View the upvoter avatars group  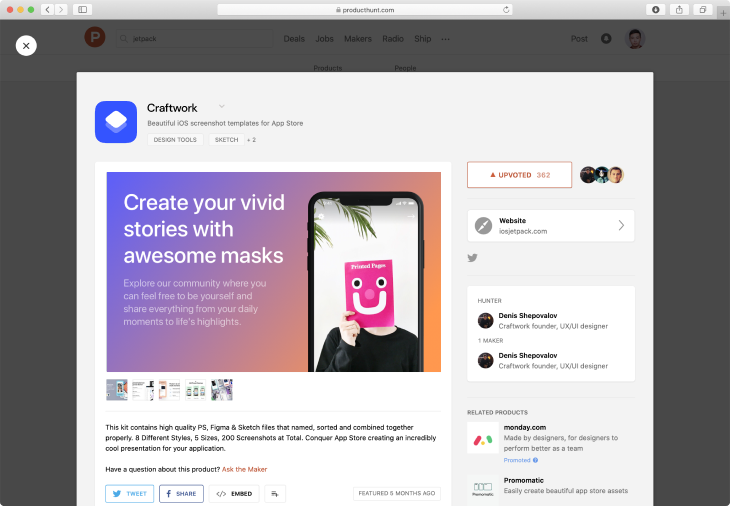click(x=602, y=175)
